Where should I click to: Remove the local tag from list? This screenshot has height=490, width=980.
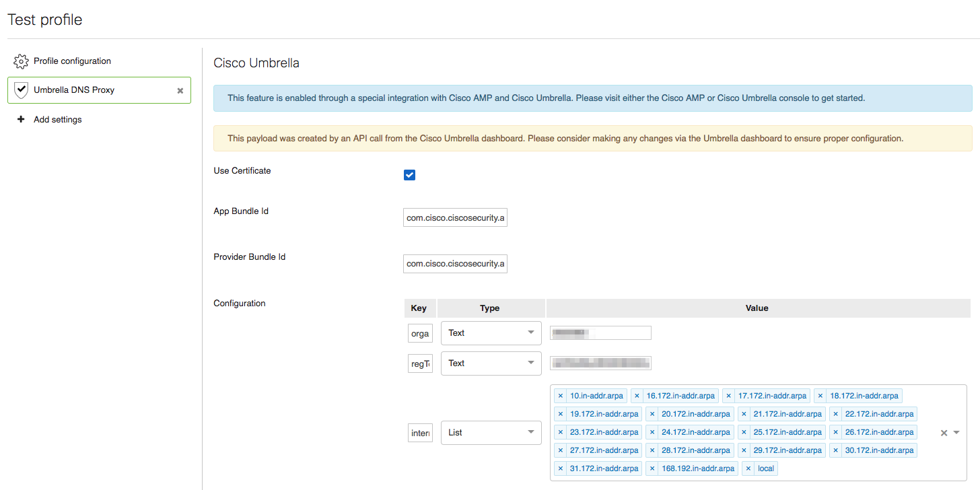(748, 468)
